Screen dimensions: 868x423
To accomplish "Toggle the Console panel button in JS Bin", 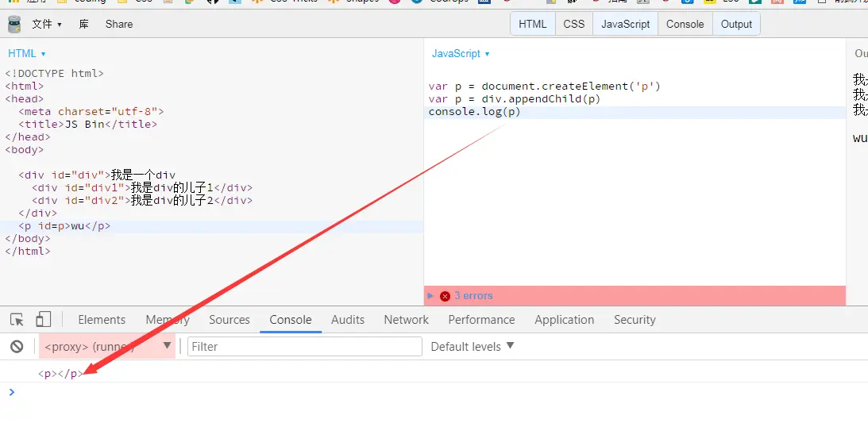I will pyautogui.click(x=685, y=25).
